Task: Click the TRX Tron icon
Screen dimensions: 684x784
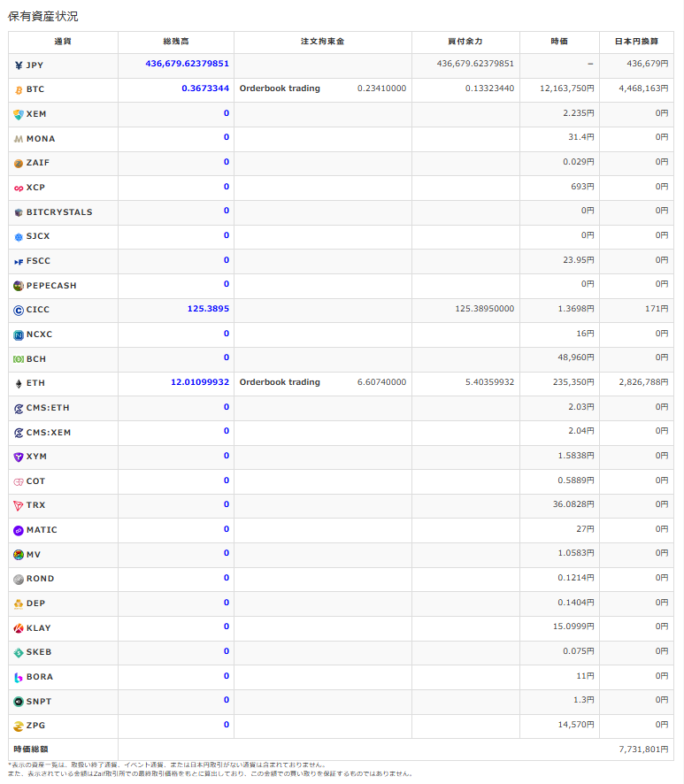Action: tap(19, 506)
